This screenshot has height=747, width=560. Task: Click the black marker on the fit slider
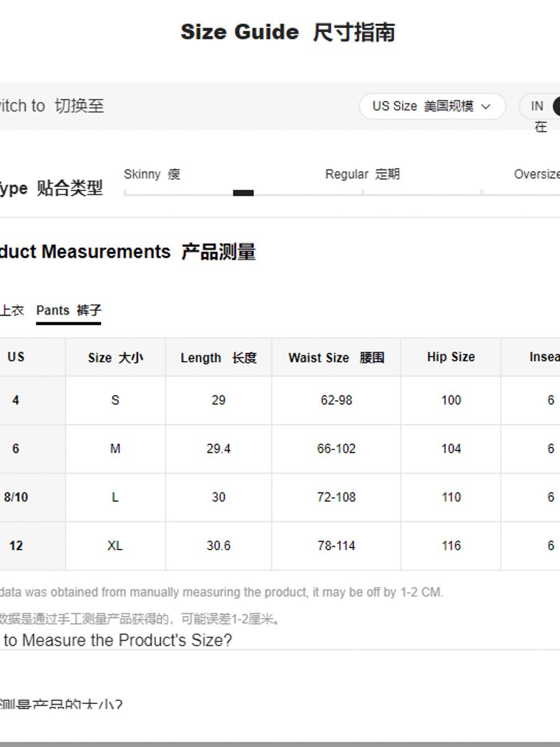[243, 193]
